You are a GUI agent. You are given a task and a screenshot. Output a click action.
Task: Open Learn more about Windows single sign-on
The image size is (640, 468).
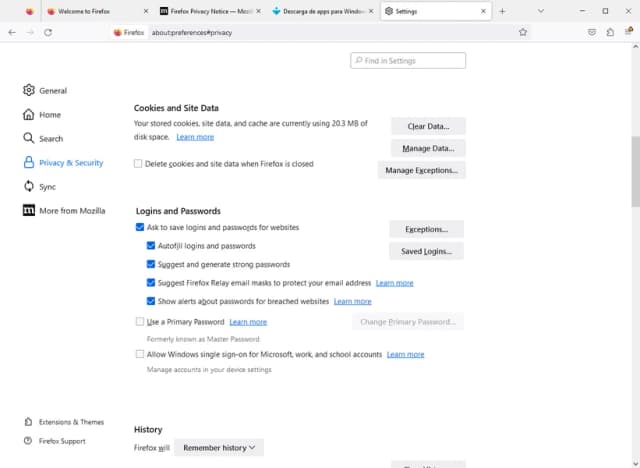tap(406, 355)
